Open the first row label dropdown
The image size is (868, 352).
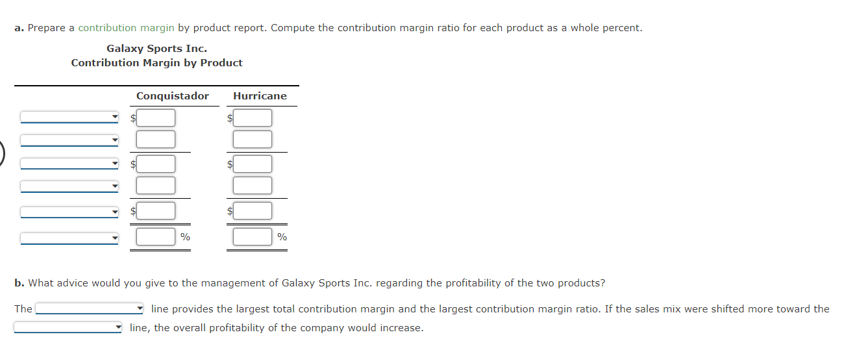[x=69, y=118]
